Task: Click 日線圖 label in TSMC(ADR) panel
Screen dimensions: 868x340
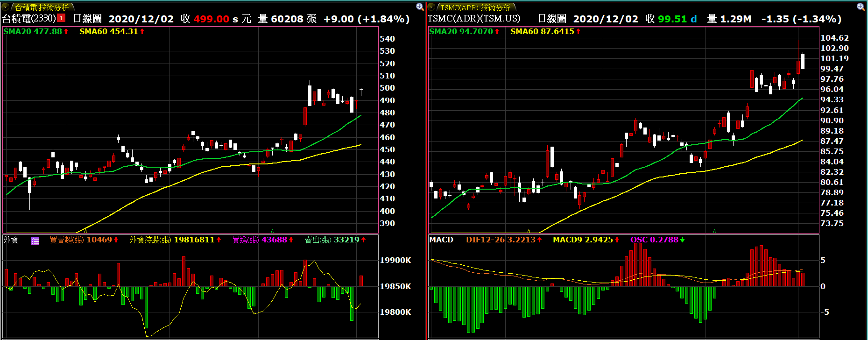Action: [x=552, y=19]
